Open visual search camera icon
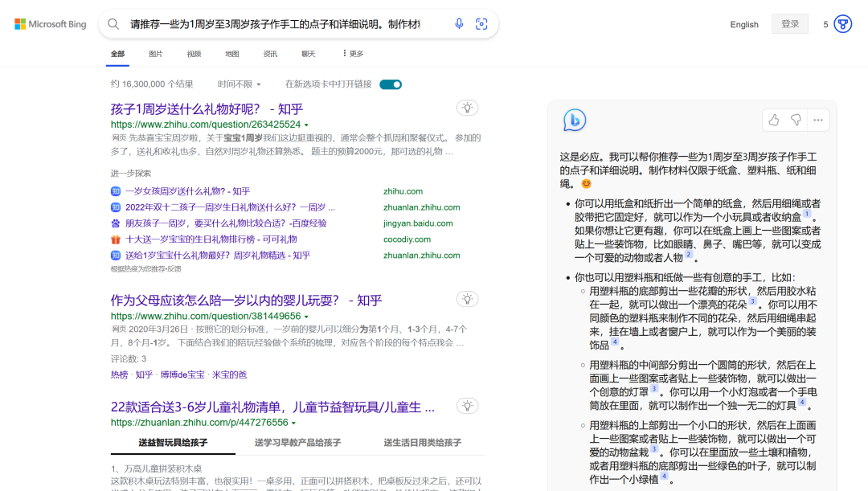This screenshot has width=868, height=491. tap(481, 24)
